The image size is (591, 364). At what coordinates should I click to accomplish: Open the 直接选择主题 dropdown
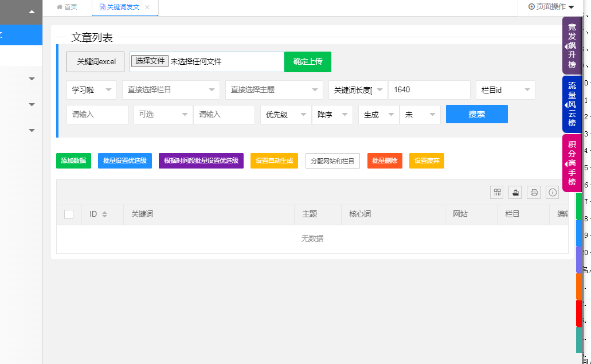275,90
